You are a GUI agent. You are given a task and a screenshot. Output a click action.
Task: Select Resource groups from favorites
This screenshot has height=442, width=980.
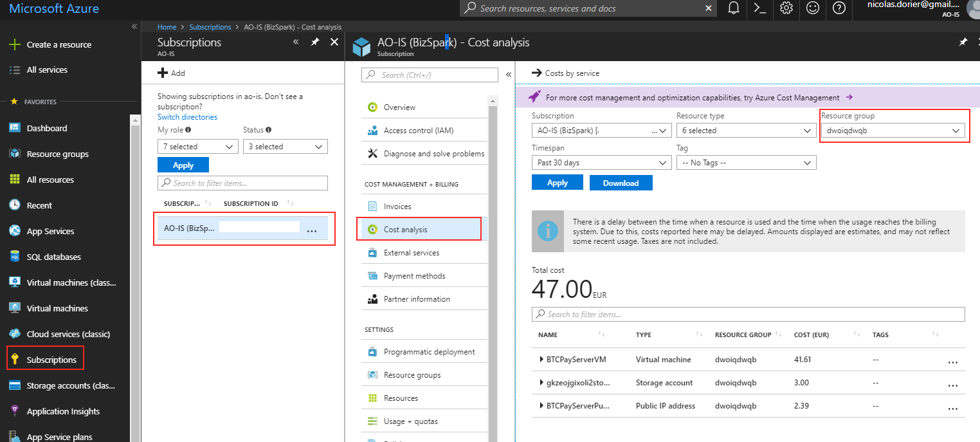[x=57, y=153]
